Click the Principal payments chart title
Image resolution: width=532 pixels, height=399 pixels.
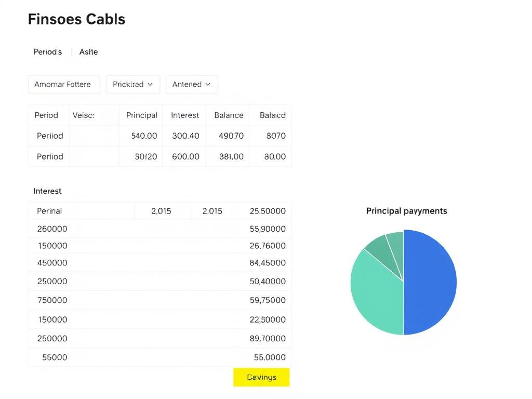(407, 211)
